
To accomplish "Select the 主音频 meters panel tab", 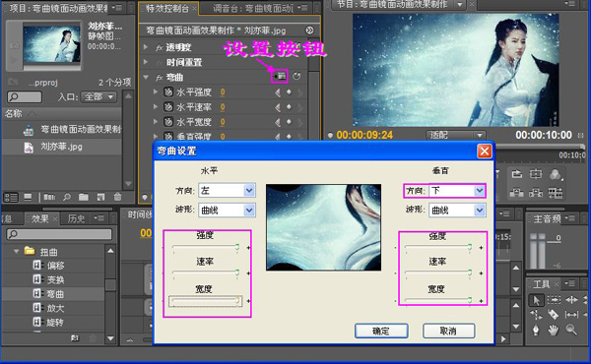I will [x=547, y=218].
